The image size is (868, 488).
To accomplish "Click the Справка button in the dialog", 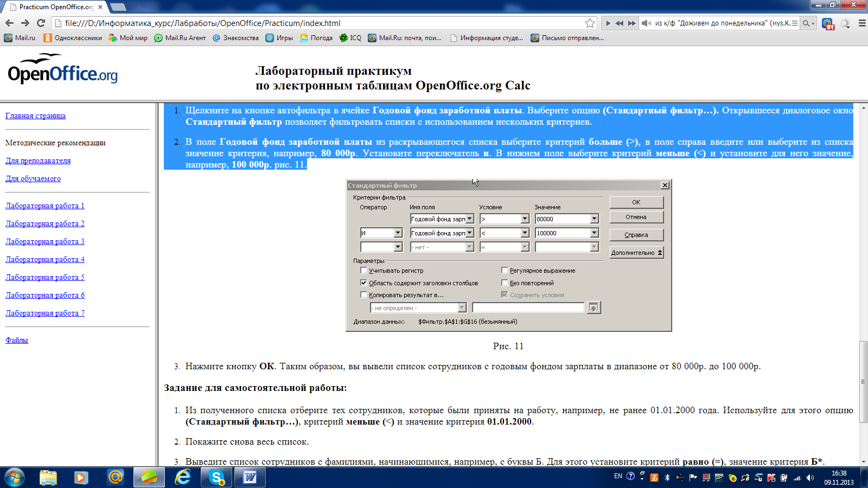I will pyautogui.click(x=636, y=235).
